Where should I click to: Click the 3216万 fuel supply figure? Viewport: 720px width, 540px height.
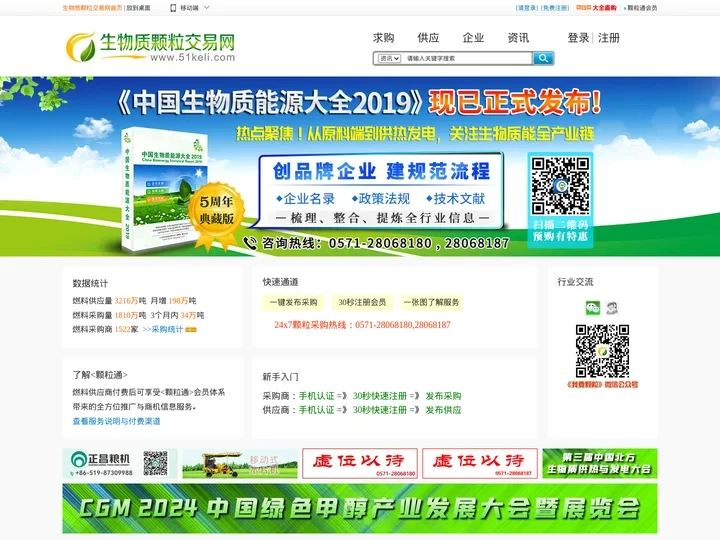point(126,301)
